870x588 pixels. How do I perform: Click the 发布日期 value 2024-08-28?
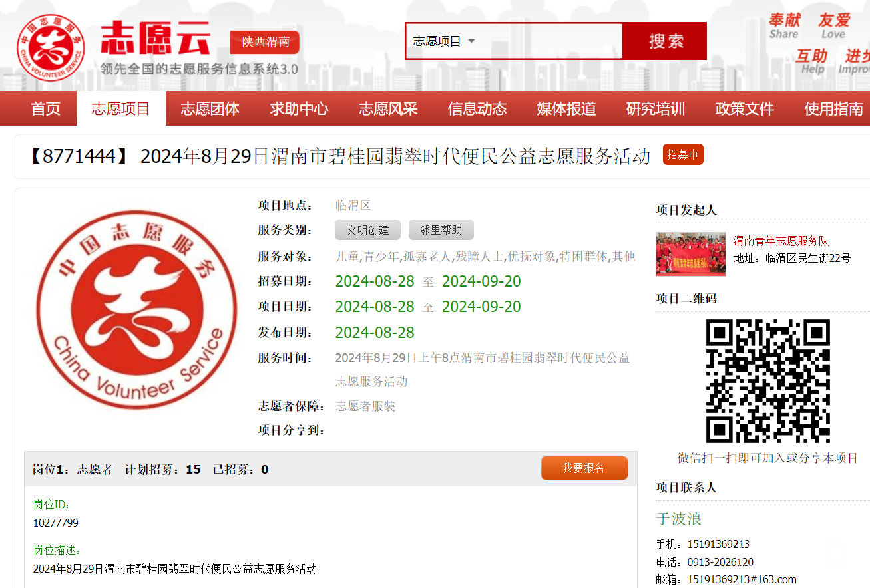375,333
